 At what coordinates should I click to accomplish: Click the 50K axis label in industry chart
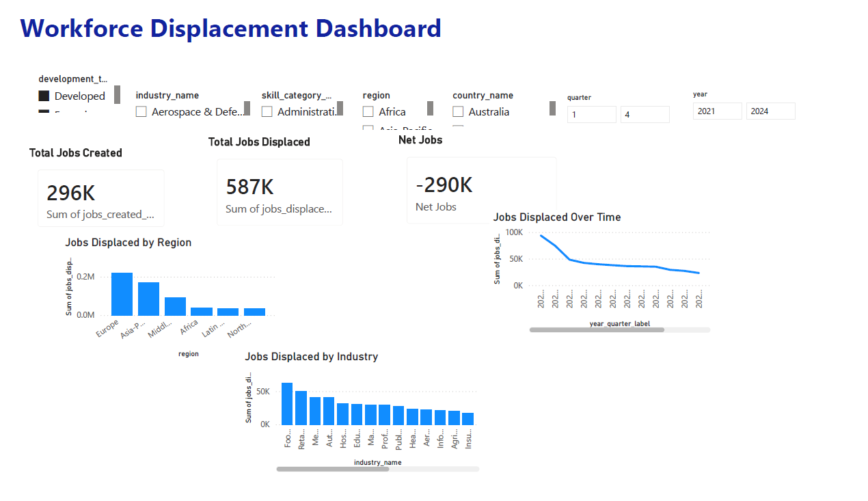pyautogui.click(x=262, y=392)
